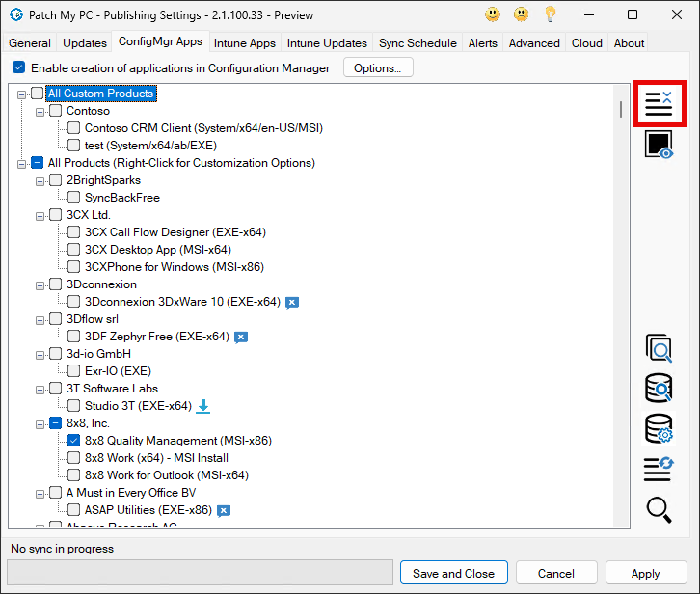Click the happy smiley feedback icon
This screenshot has width=700, height=594.
[x=493, y=14]
